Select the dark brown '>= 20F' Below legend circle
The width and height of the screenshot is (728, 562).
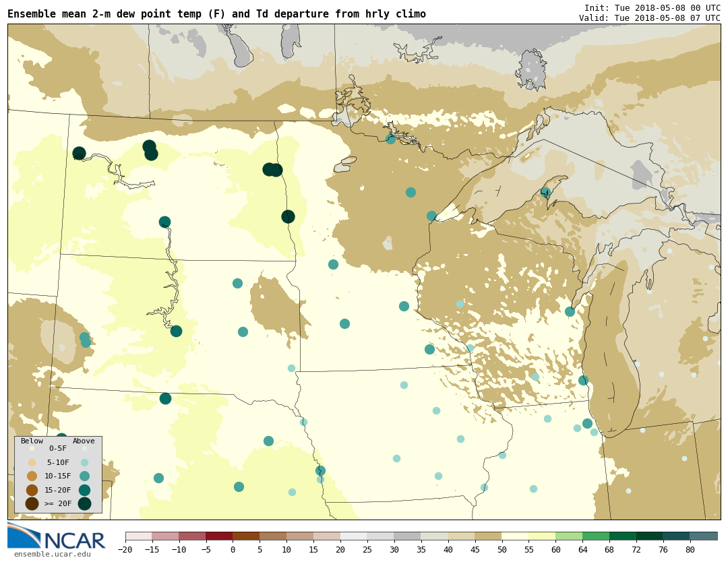(32, 503)
